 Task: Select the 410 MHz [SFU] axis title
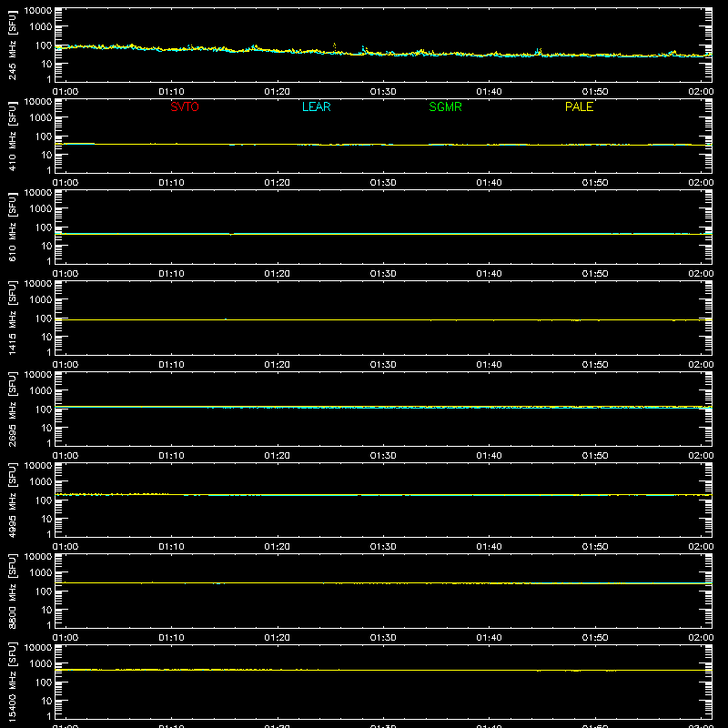pos(12,136)
